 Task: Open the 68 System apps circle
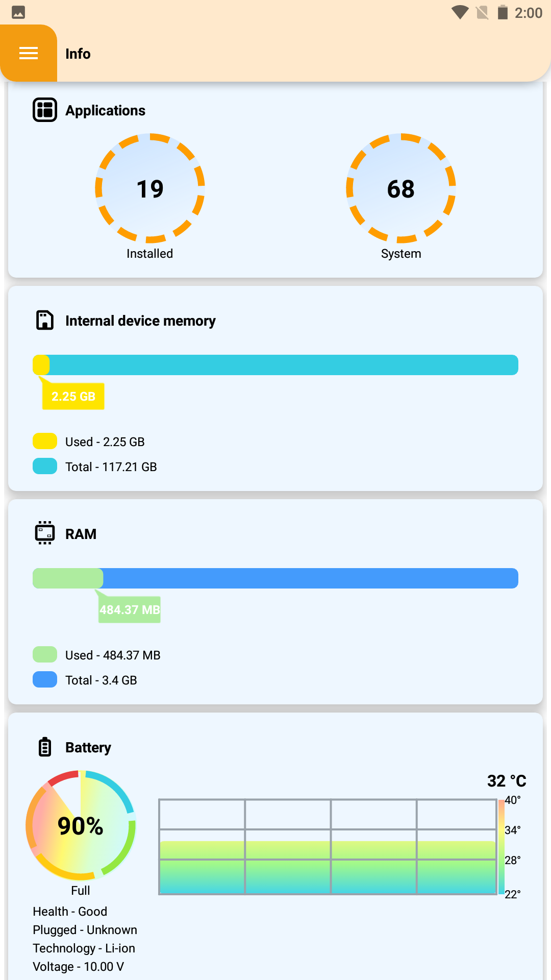[401, 188]
